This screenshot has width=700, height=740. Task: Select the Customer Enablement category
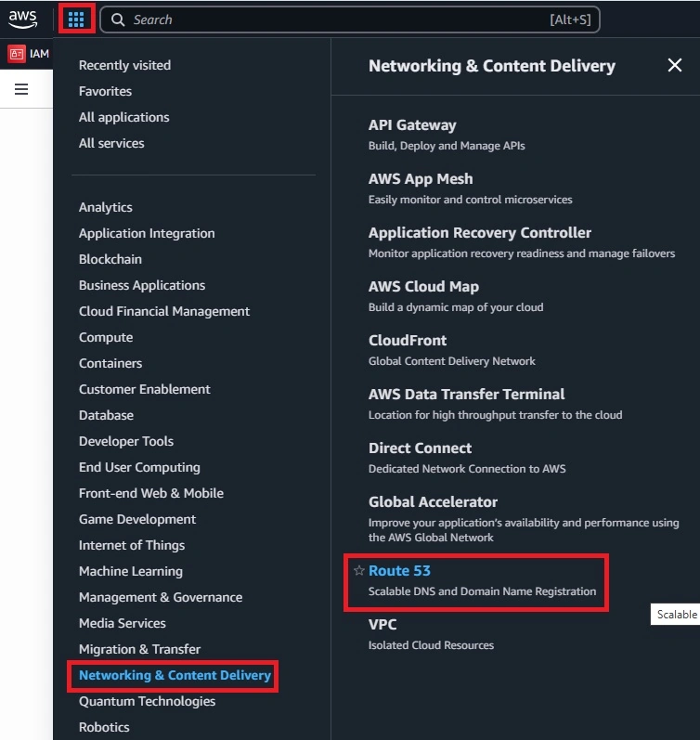(x=145, y=389)
